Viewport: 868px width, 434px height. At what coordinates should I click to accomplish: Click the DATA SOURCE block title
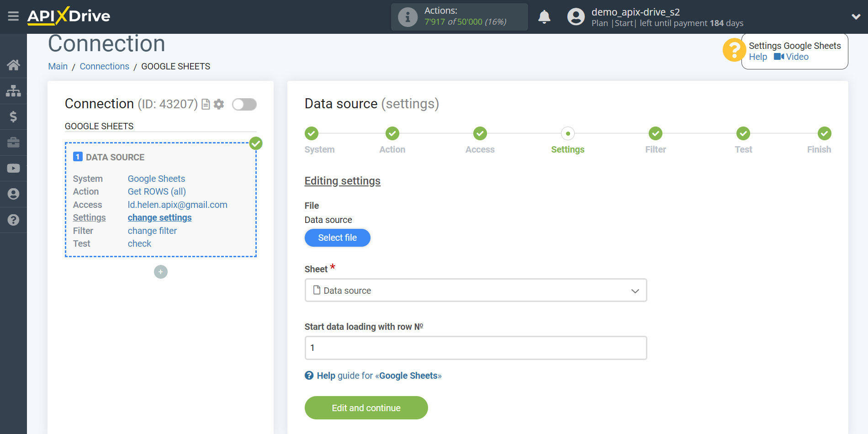pos(115,157)
